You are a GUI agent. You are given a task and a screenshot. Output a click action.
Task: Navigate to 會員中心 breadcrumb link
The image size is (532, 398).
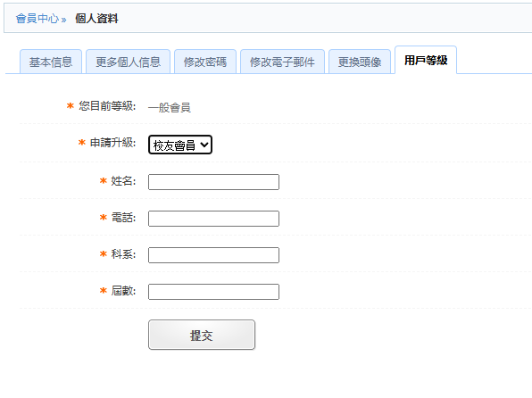[37, 19]
